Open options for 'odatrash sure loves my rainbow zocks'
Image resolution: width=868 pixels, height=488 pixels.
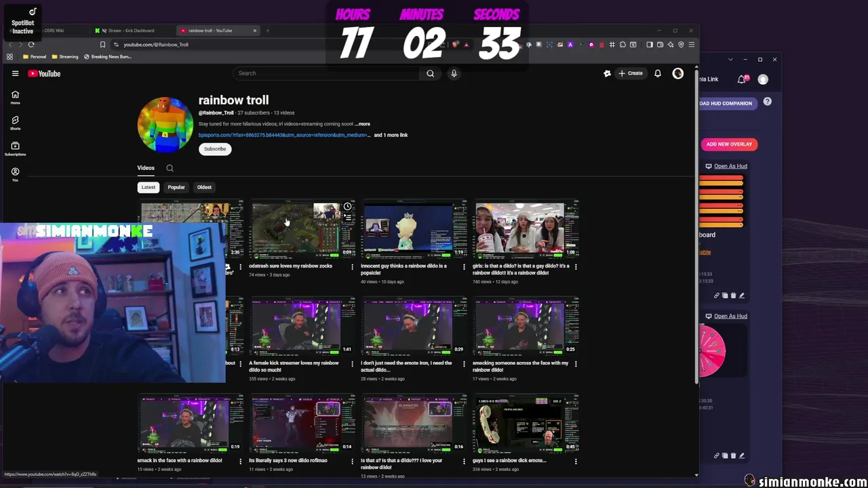pyautogui.click(x=352, y=267)
